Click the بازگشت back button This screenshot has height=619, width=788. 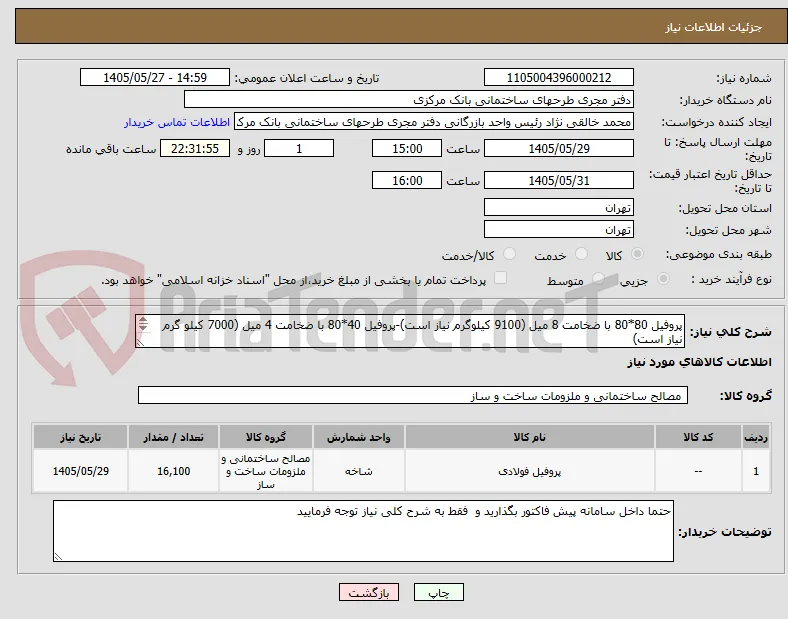369,592
